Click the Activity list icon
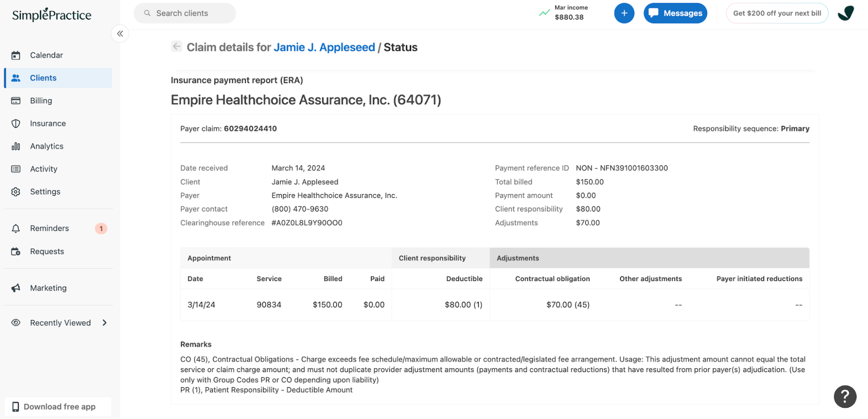This screenshot has width=868, height=419. click(x=16, y=169)
